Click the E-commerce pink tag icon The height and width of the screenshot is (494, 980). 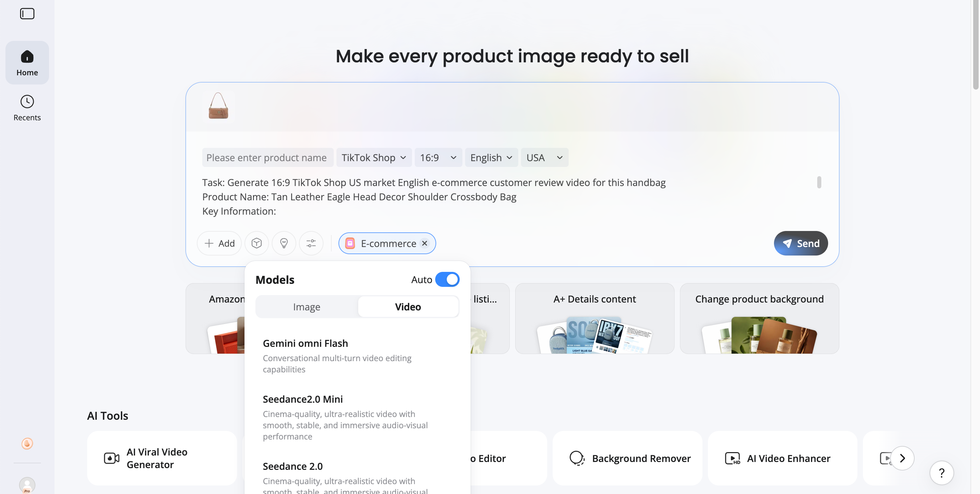(x=350, y=243)
